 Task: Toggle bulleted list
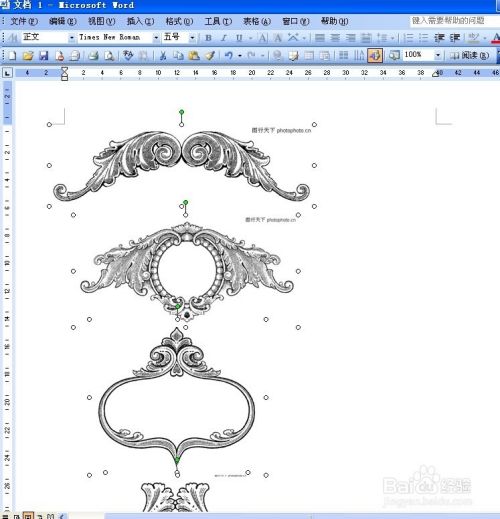coord(423,38)
